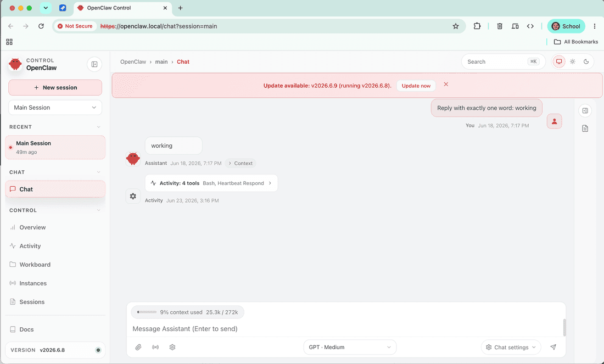The width and height of the screenshot is (604, 364).
Task: Collapse the RECENT section
Action: 99,127
